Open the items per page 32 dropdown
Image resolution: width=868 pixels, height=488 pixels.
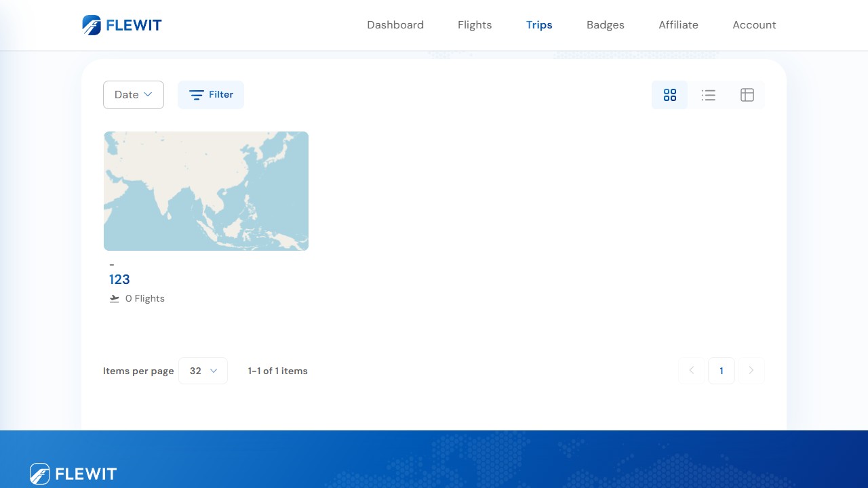point(203,371)
